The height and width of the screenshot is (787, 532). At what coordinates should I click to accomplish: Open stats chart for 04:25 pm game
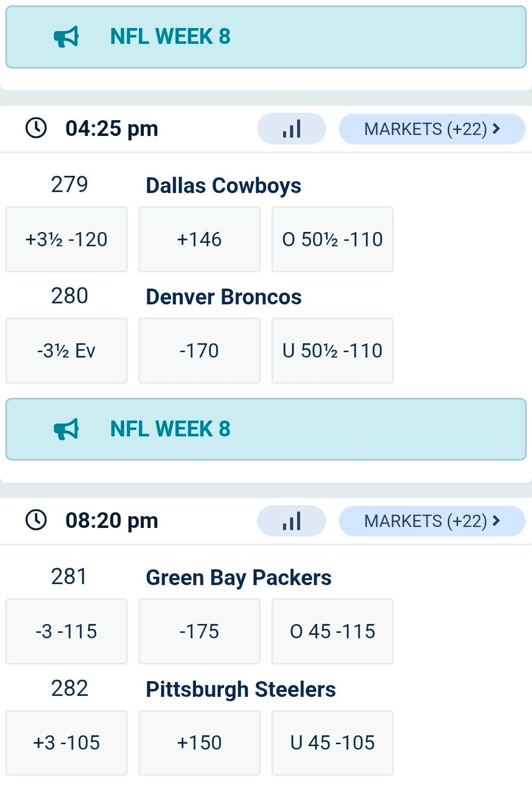tap(291, 129)
